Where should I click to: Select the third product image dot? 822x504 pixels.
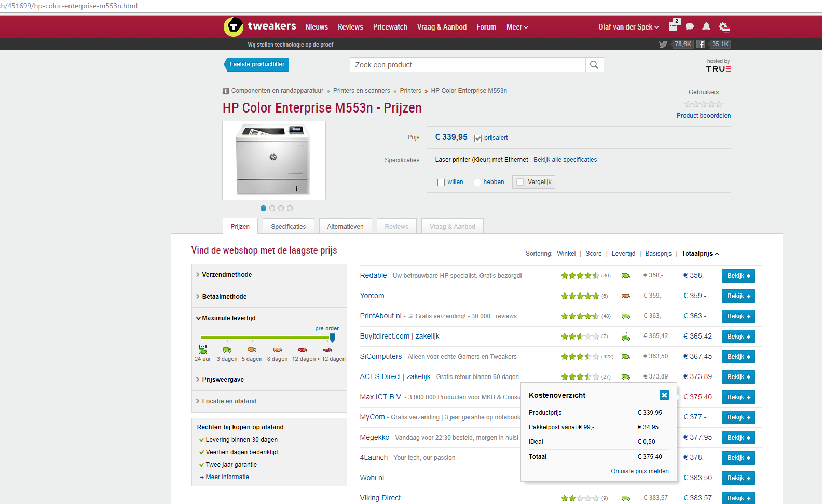tap(281, 208)
